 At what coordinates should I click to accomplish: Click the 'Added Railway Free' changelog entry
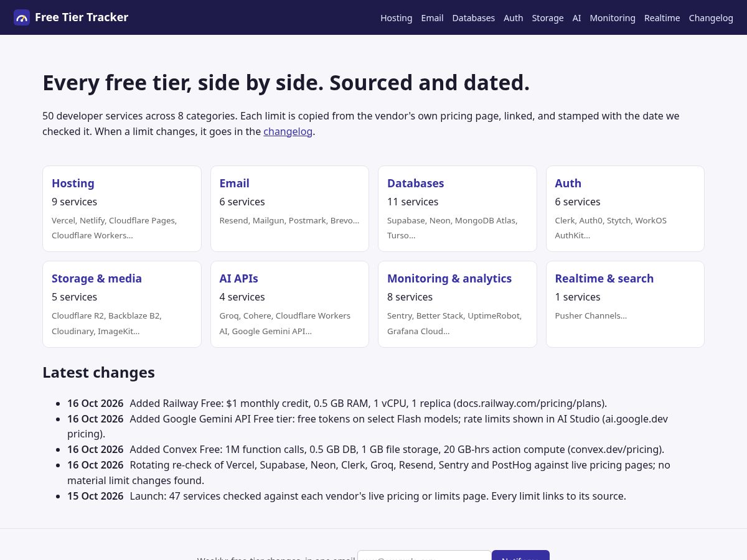(x=337, y=403)
